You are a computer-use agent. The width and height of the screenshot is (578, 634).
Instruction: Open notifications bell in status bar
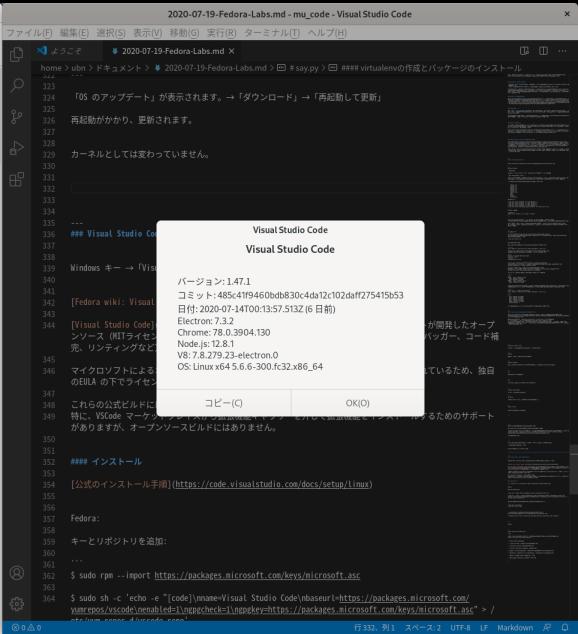[565, 628]
